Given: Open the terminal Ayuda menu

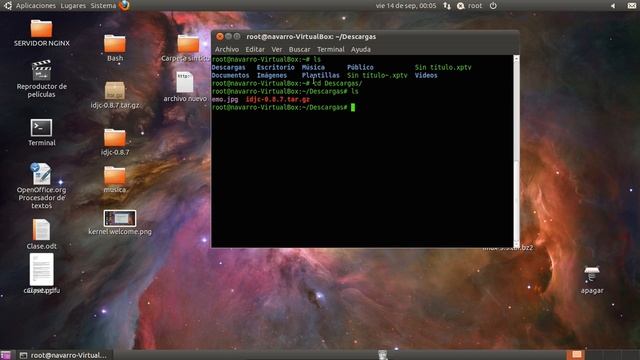Looking at the screenshot, I should pos(361,49).
